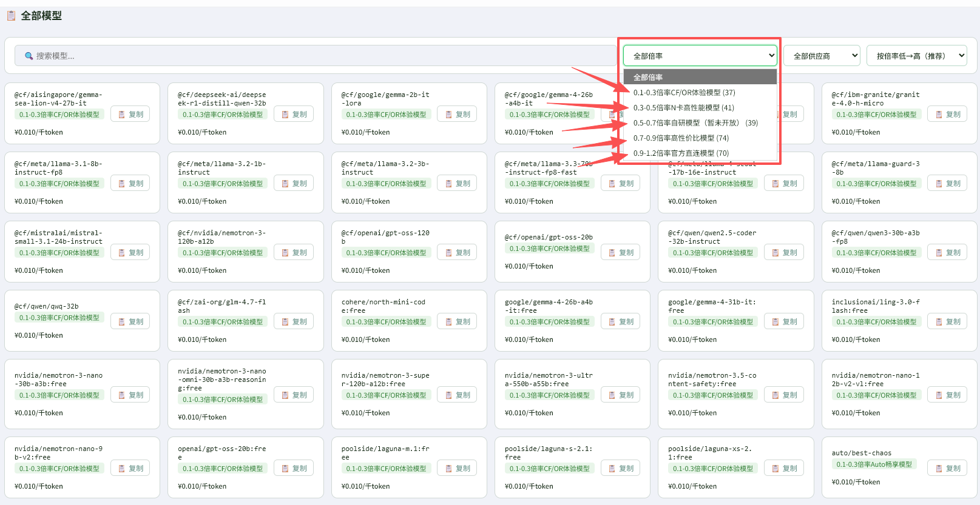Click copy icon for nemotron-3-super-120b-a12b:free
The image size is (980, 505).
coord(449,395)
